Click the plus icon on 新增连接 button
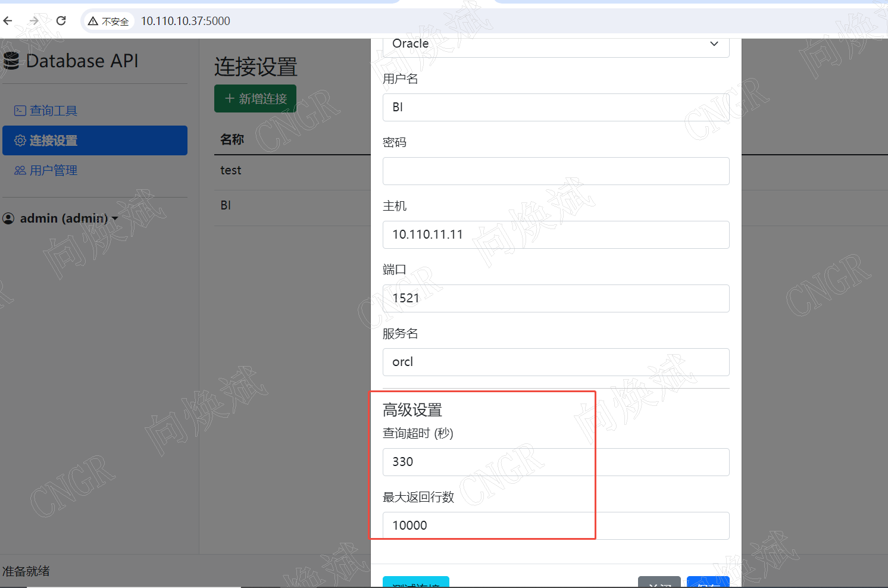The width and height of the screenshot is (888, 588). pyautogui.click(x=230, y=98)
